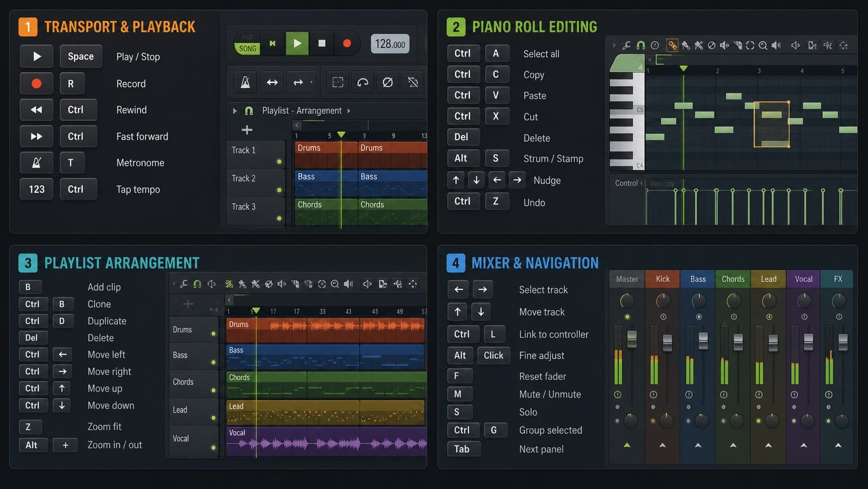
Task: Select the Kick mixer channel header
Action: pyautogui.click(x=662, y=279)
